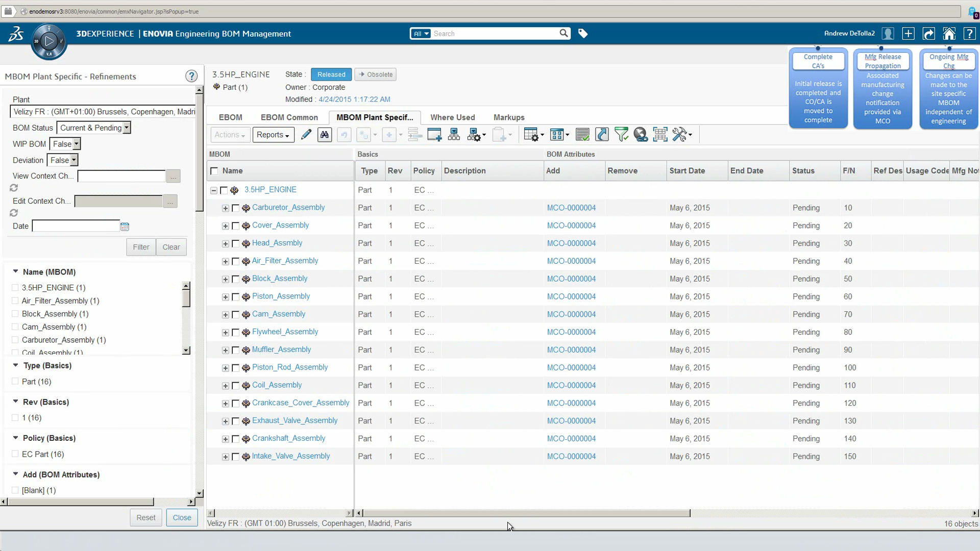Viewport: 980px width, 551px height.
Task: Click the table horizontal scrollbar
Action: click(526, 513)
